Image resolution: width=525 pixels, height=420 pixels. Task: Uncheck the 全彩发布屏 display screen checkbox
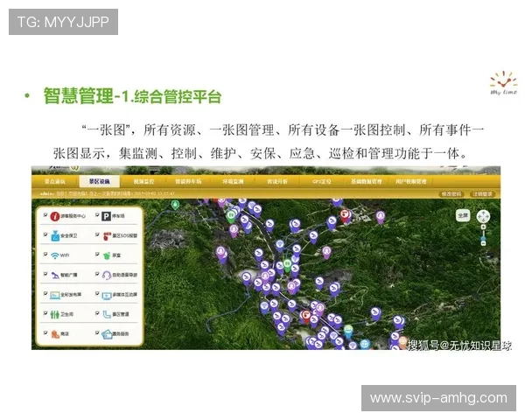45,293
